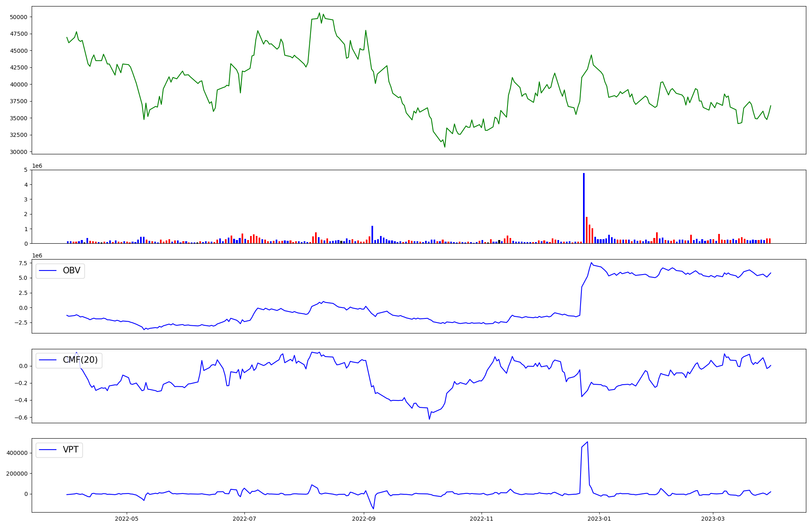The width and height of the screenshot is (812, 528).
Task: Click the price chart's highest peak
Action: pos(319,13)
